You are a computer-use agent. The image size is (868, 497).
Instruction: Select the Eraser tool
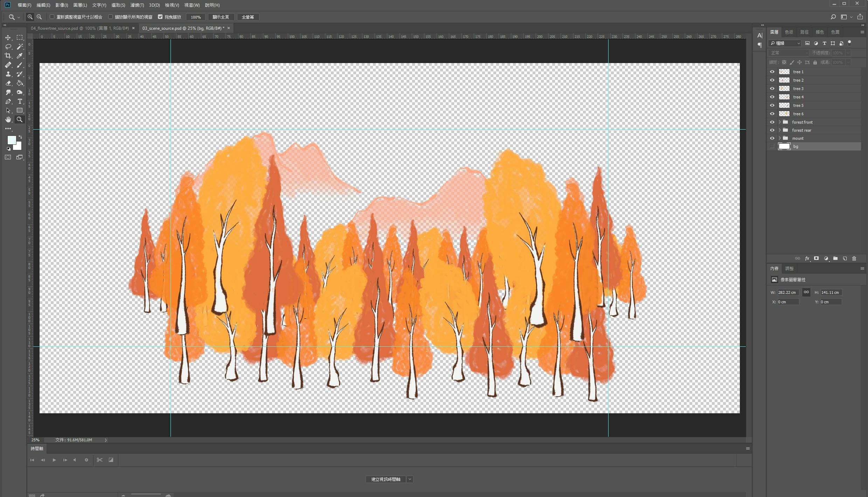pyautogui.click(x=8, y=83)
